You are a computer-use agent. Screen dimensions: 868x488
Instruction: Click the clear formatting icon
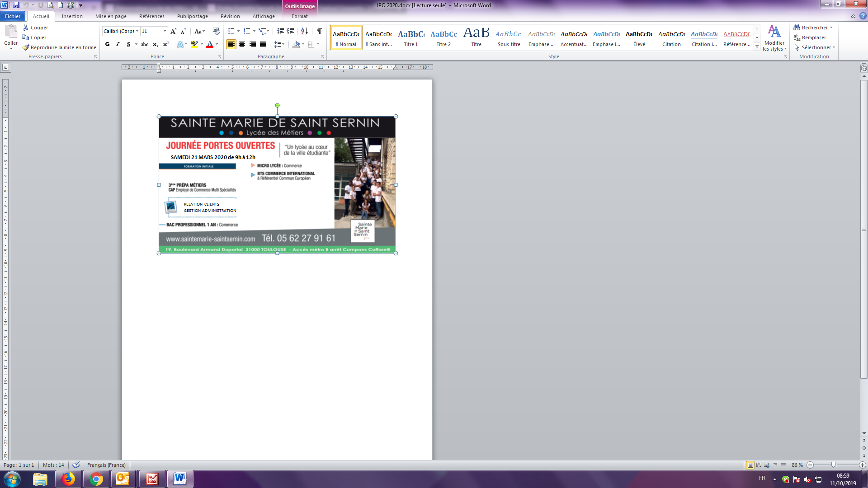216,31
